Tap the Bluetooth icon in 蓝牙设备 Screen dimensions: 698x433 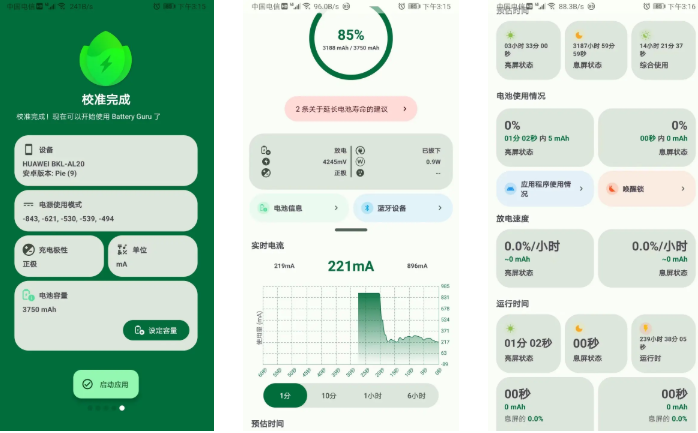[x=367, y=208]
